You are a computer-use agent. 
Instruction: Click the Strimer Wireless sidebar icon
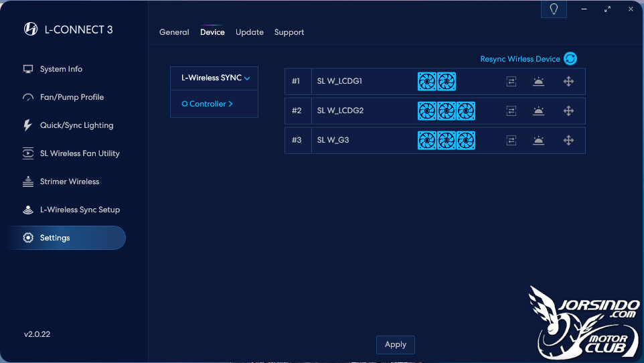pyautogui.click(x=28, y=181)
